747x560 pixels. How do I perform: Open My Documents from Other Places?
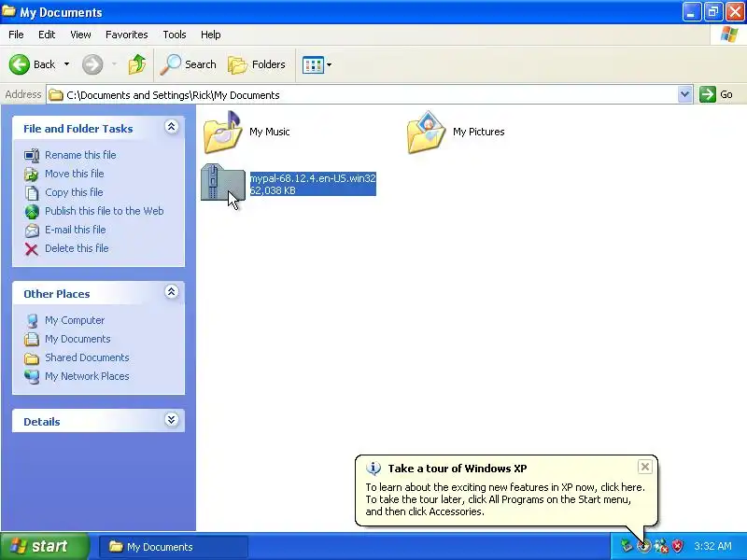click(78, 339)
